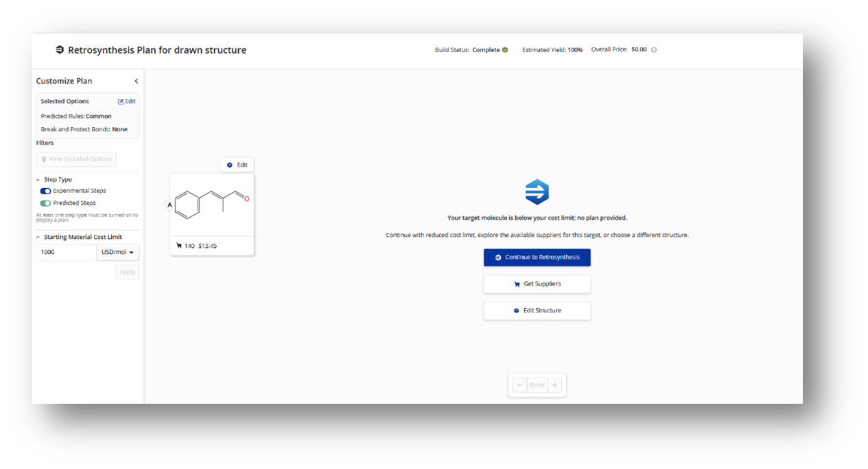868x469 pixels.
Task: Click the zoom out minus button
Action: [519, 385]
